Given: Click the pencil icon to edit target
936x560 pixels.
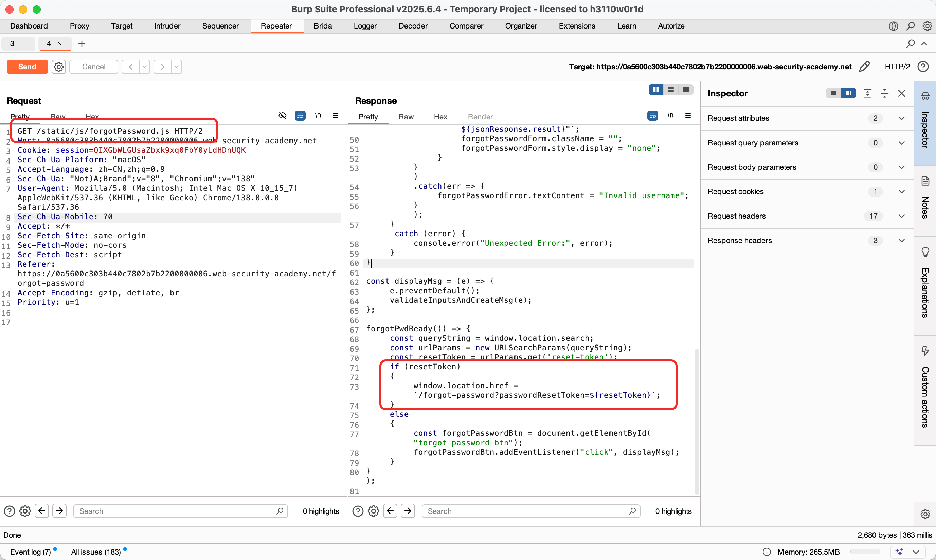Looking at the screenshot, I should (864, 67).
